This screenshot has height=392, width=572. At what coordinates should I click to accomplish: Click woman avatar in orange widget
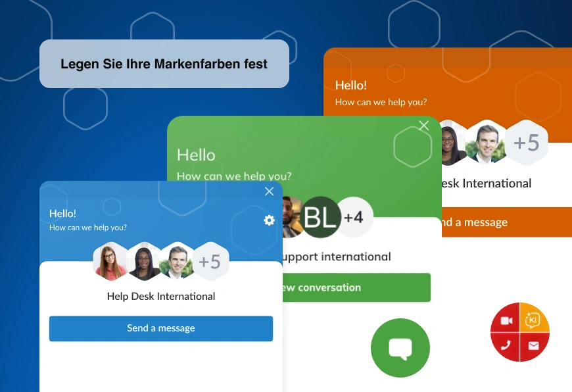[x=450, y=142]
